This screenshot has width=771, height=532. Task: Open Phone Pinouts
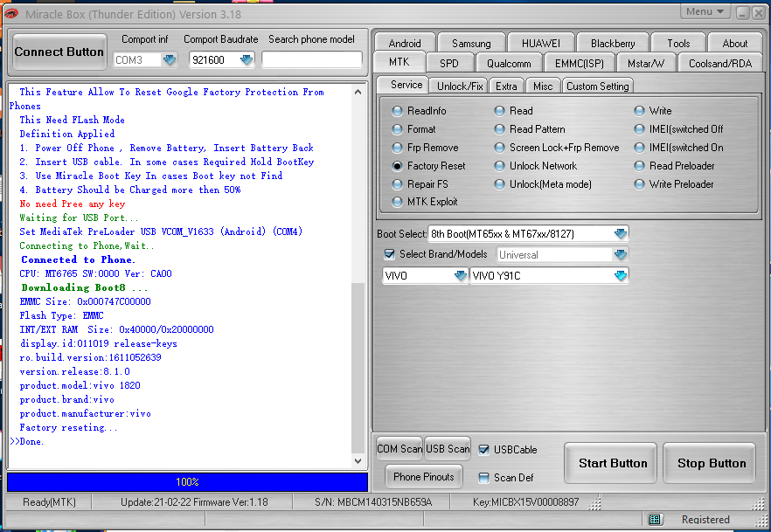pos(423,476)
